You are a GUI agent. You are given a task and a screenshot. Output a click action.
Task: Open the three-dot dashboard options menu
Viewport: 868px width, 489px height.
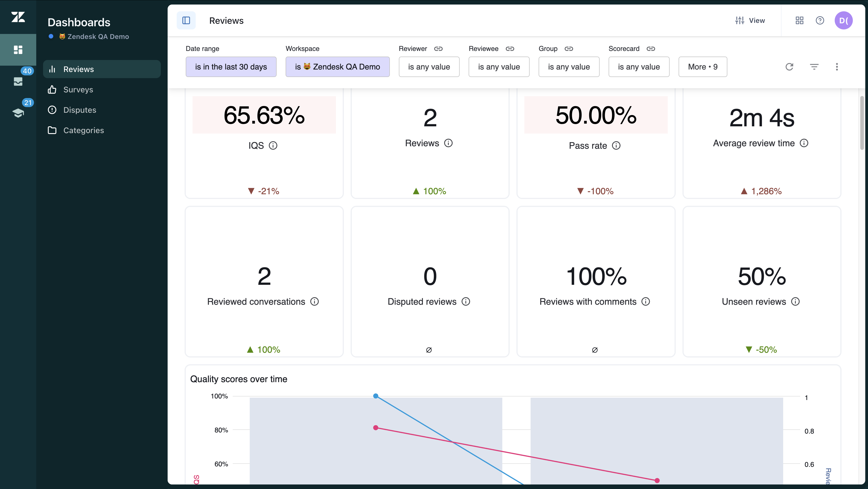837,67
